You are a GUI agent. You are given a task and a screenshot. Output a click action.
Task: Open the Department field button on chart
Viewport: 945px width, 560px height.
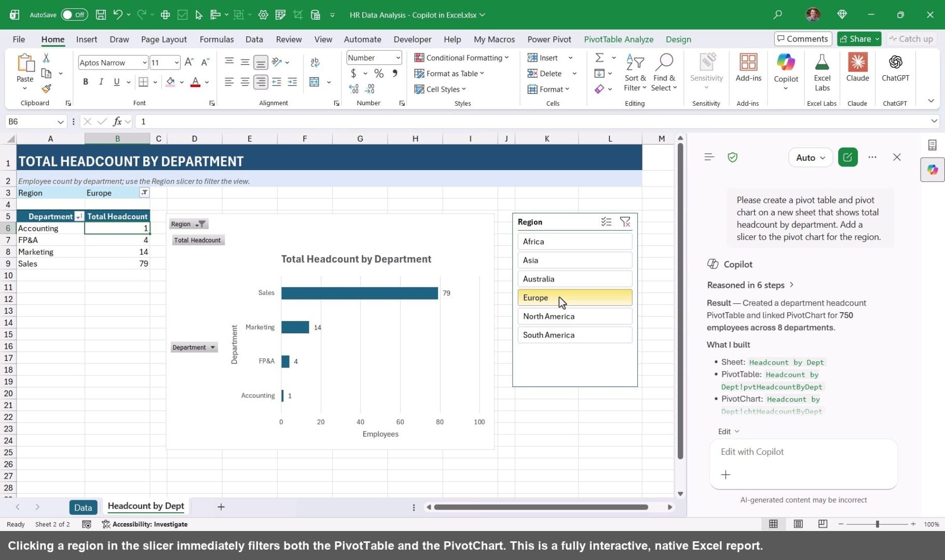coord(194,347)
